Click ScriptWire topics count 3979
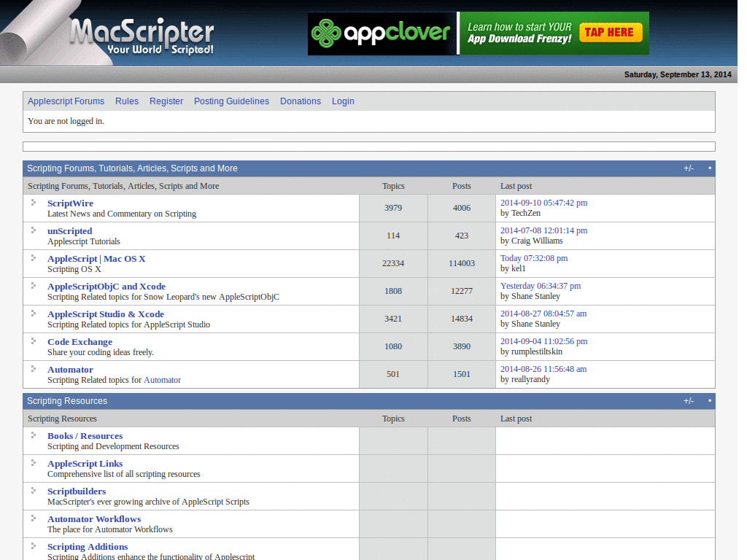747x560 pixels. 393,208
